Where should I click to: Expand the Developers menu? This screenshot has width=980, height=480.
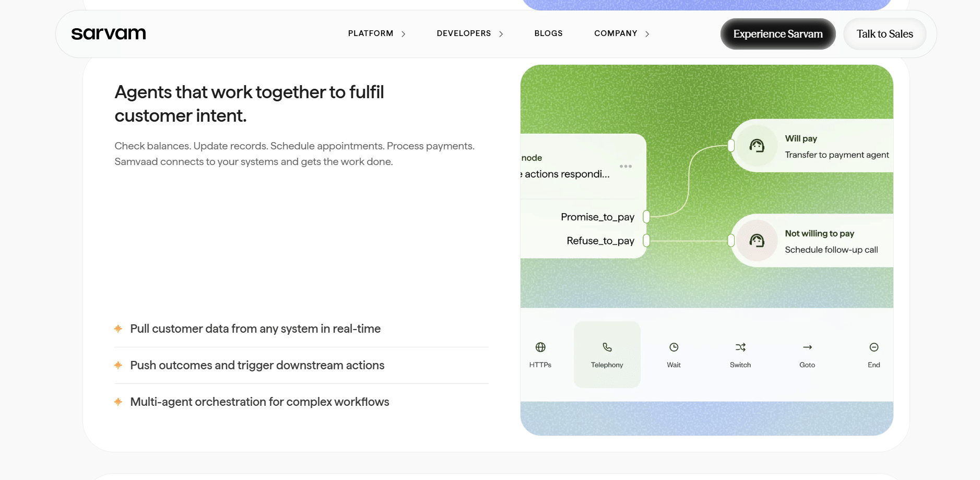469,33
